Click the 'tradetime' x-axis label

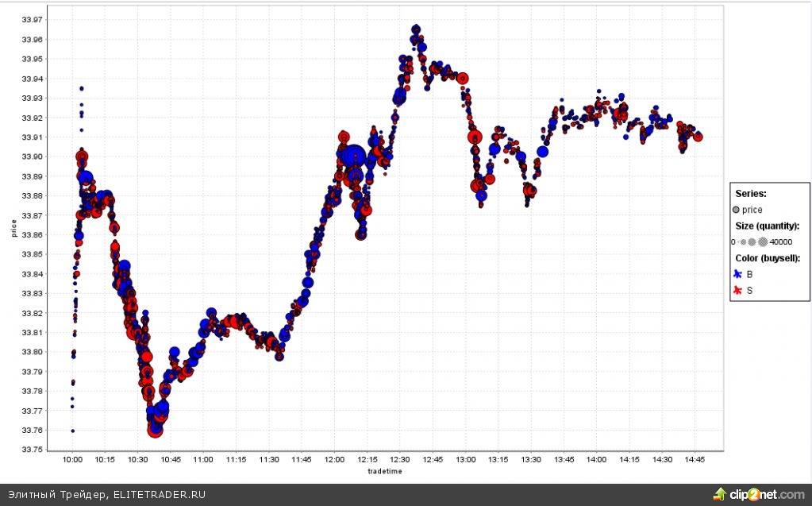386,471
